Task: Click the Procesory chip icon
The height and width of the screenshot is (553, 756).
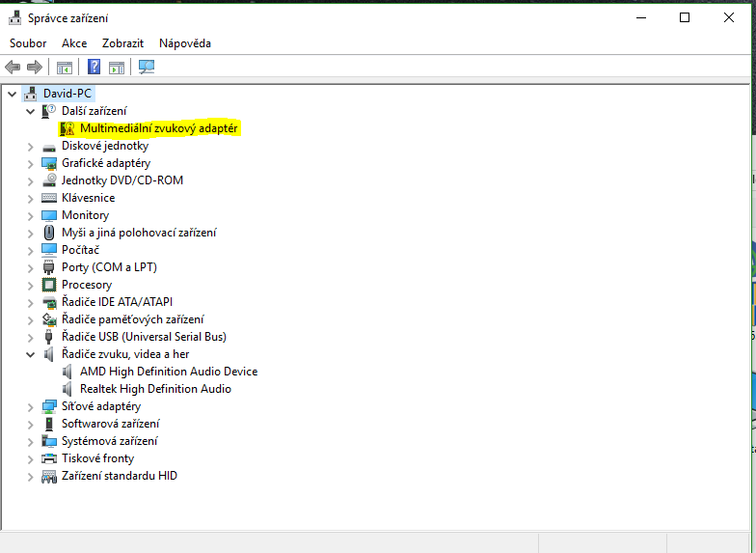Action: [x=48, y=285]
